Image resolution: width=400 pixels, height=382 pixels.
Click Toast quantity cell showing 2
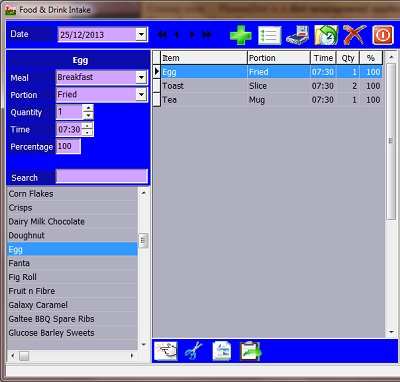tap(348, 86)
